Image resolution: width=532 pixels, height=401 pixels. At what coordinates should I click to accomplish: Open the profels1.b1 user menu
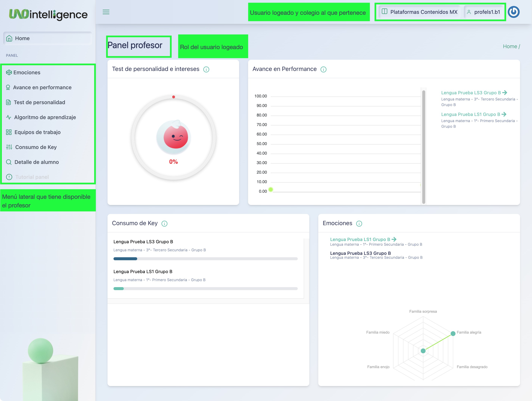click(483, 12)
